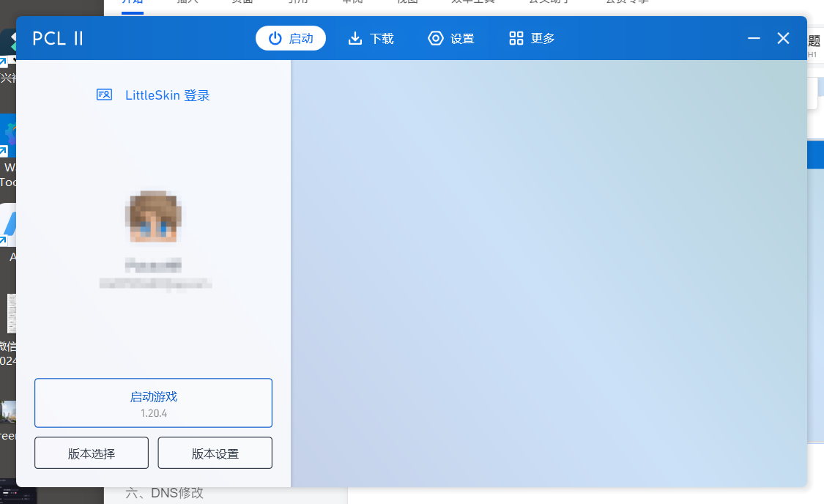Viewport: 824px width, 504px height.
Task: Open 版本选择 version selection
Action: click(x=91, y=452)
